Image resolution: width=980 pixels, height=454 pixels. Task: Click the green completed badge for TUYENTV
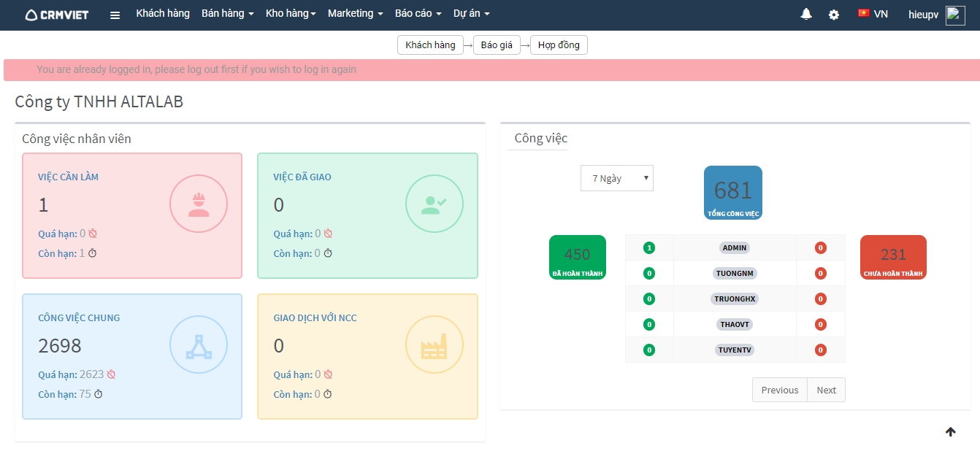click(x=649, y=350)
